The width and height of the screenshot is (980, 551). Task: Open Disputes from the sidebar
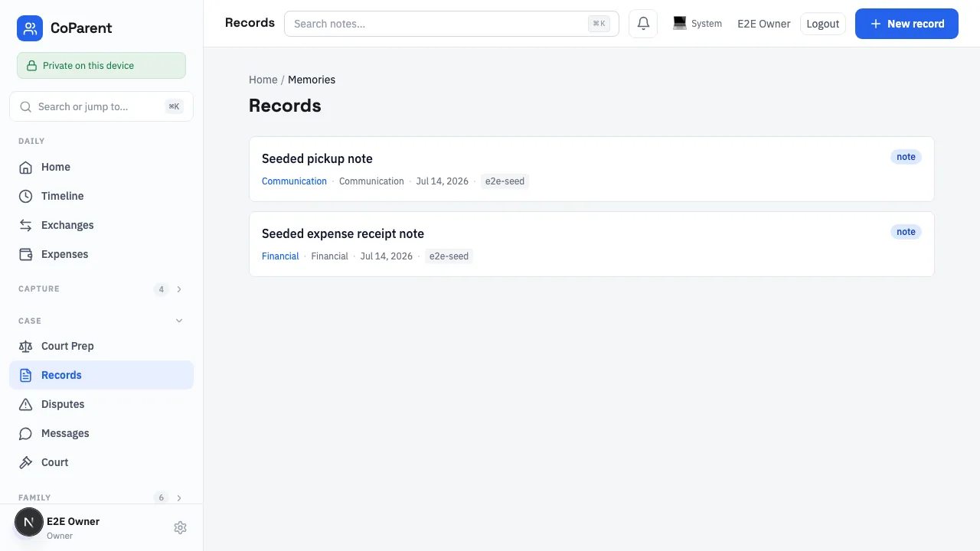coord(101,404)
